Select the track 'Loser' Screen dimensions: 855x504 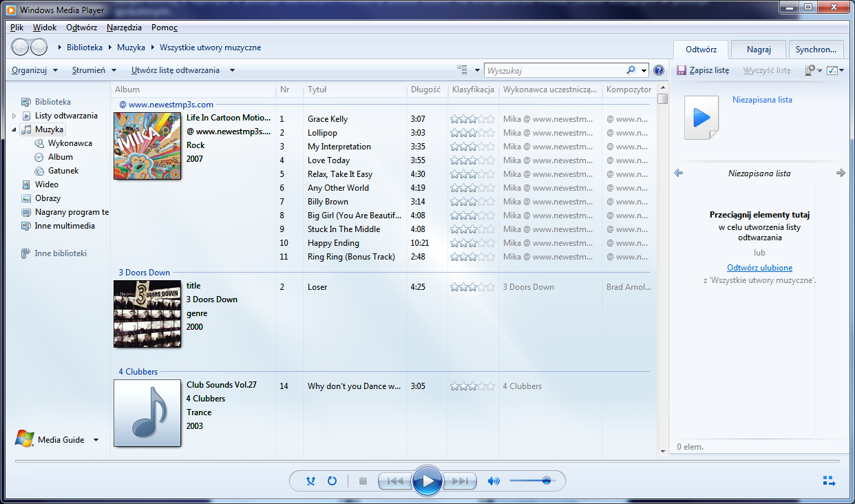[x=317, y=287]
